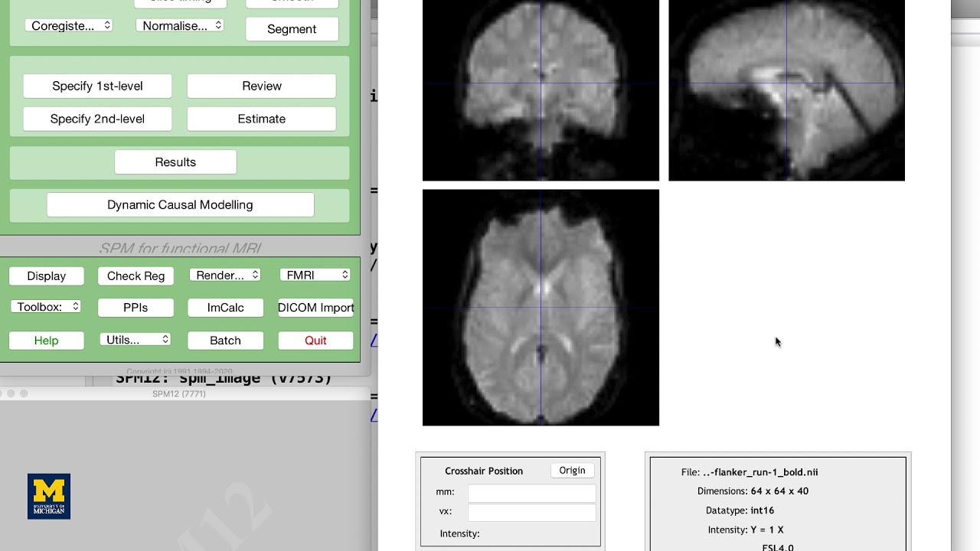
Task: Click the Estimate button
Action: (x=262, y=119)
